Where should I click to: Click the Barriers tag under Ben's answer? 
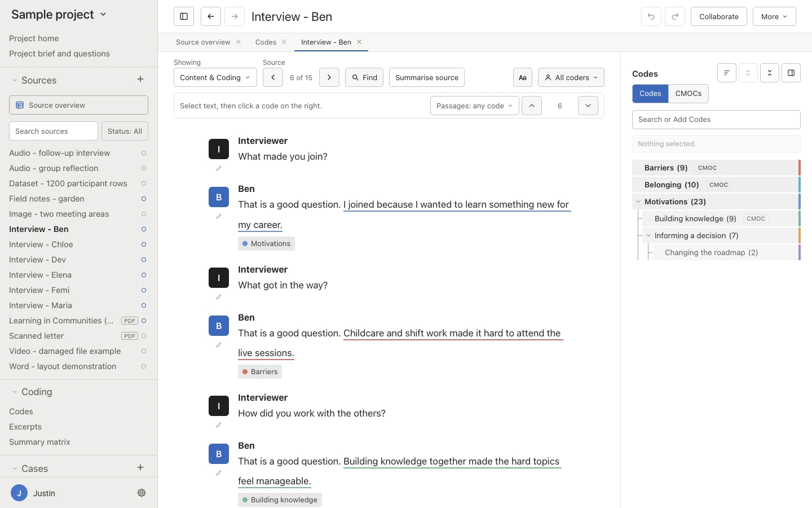[260, 372]
